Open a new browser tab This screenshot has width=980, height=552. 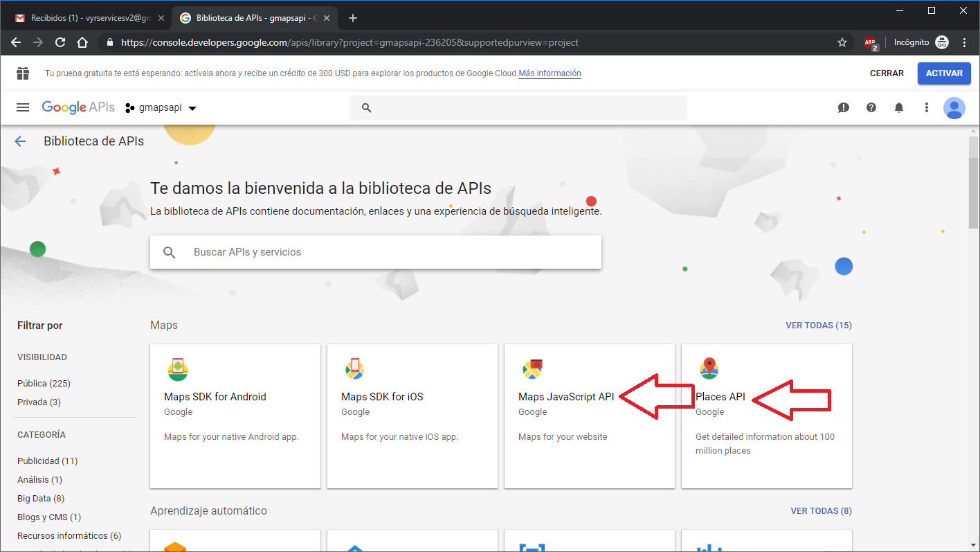click(x=353, y=18)
